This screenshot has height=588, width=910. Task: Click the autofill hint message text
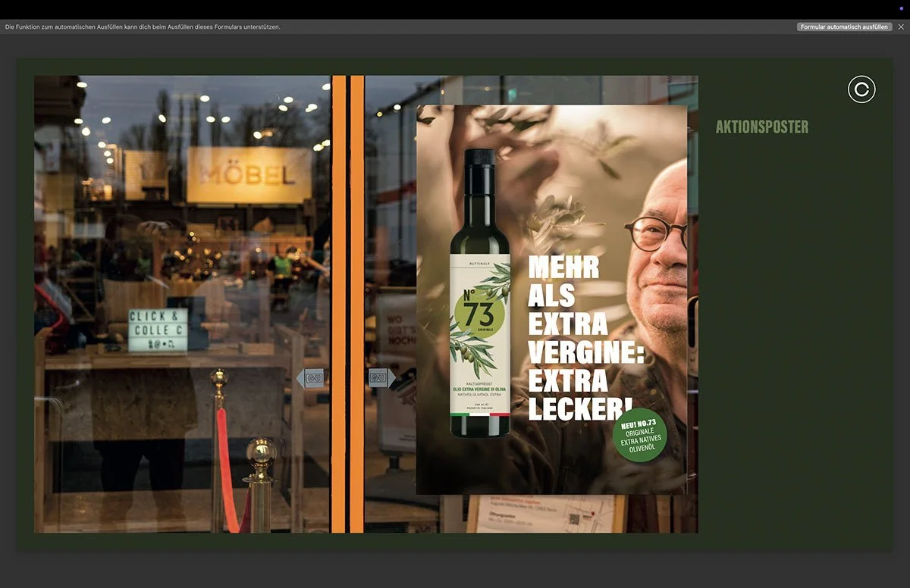click(143, 27)
